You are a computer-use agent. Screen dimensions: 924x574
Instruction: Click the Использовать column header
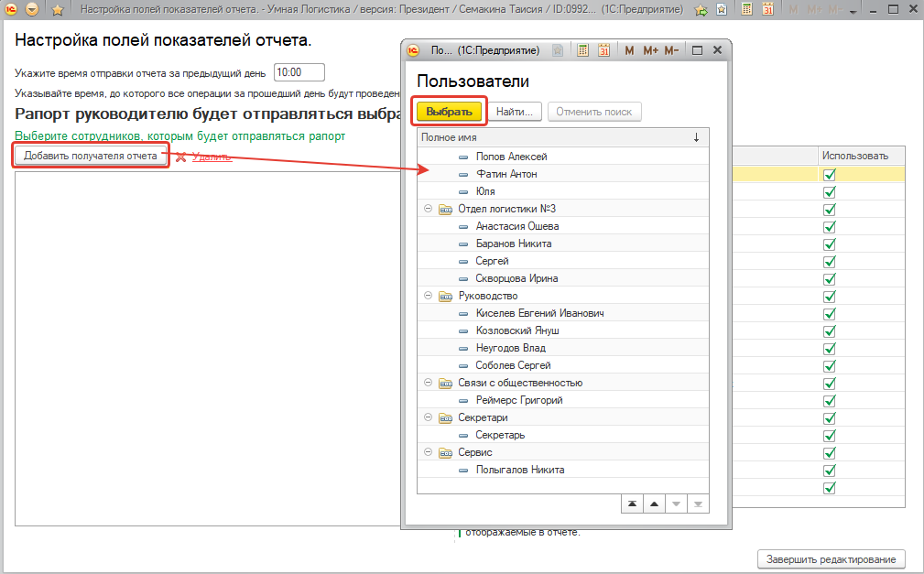[861, 156]
